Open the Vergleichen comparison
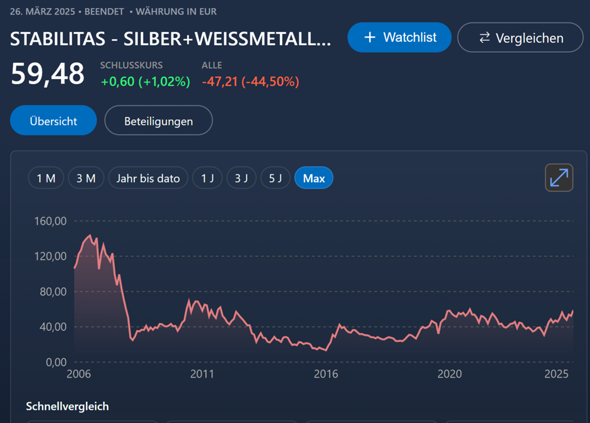 coord(520,38)
